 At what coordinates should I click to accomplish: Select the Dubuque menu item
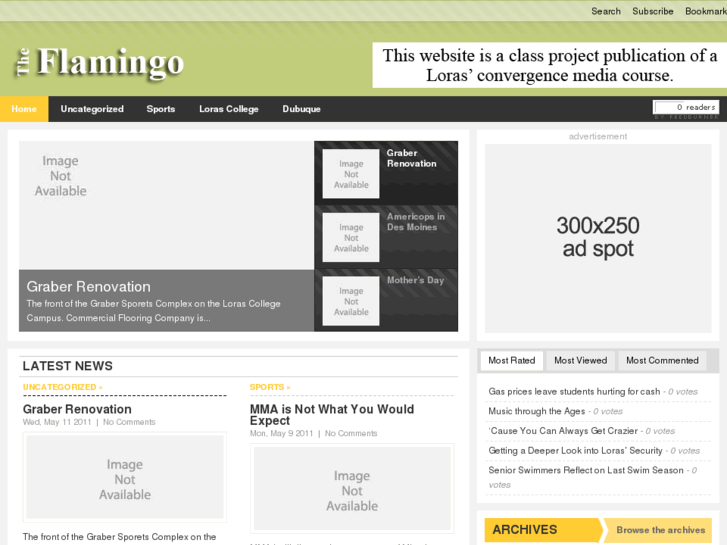tap(301, 109)
